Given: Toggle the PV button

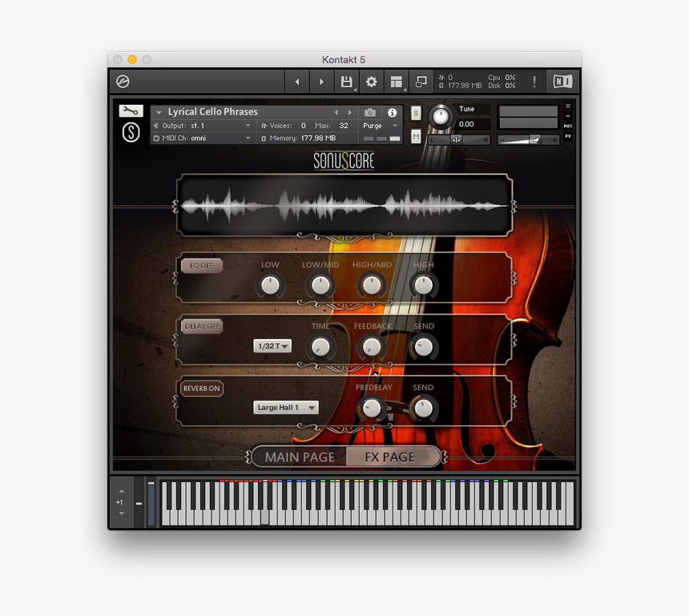Looking at the screenshot, I should pyautogui.click(x=568, y=136).
